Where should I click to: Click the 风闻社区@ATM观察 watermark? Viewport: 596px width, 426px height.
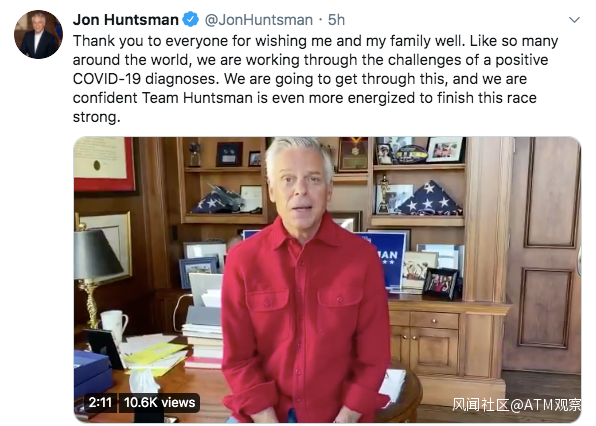coord(516,405)
